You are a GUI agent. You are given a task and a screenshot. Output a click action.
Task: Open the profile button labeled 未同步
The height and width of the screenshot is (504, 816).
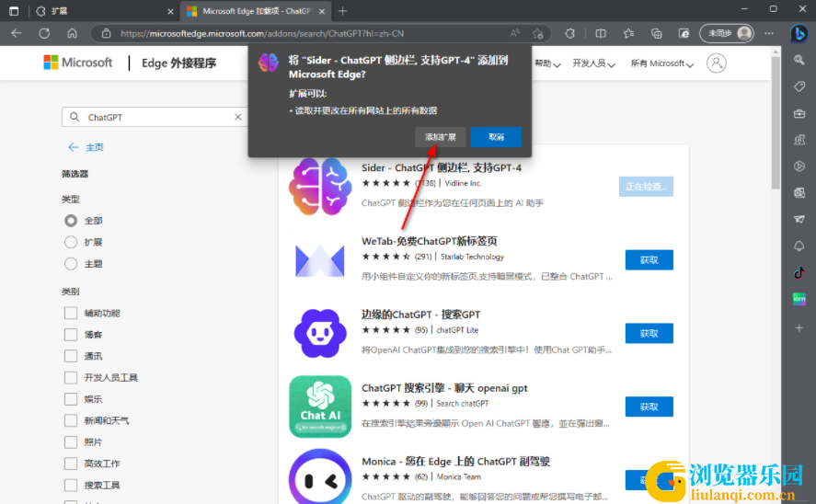click(x=727, y=33)
